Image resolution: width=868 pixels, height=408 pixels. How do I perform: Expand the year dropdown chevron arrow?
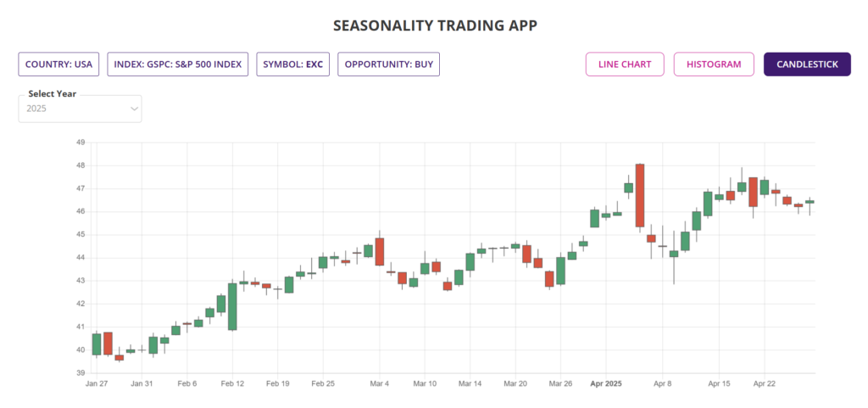(134, 109)
